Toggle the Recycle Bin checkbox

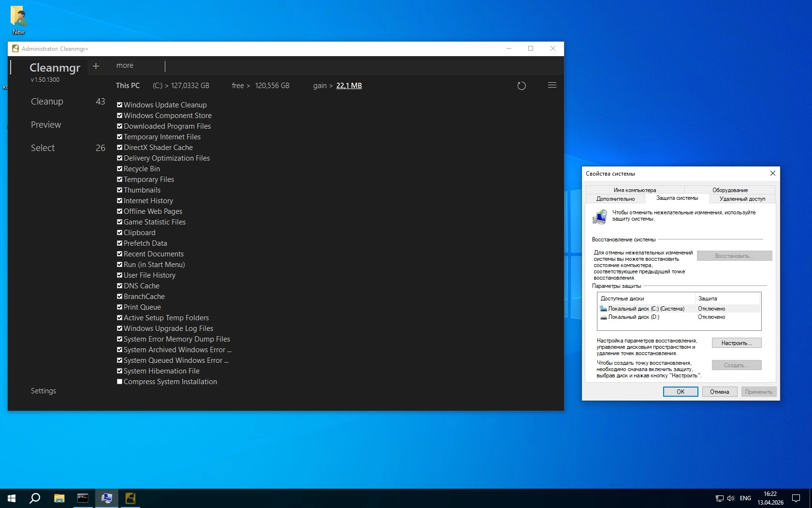pyautogui.click(x=119, y=169)
